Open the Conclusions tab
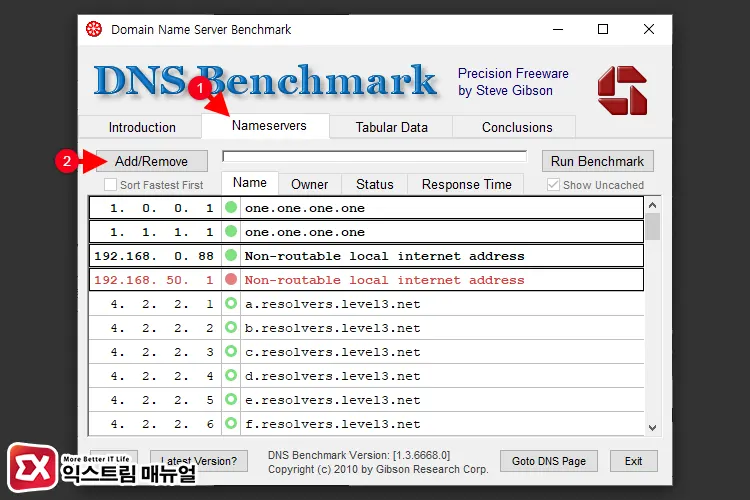Viewport: 750px width, 500px height. (517, 127)
